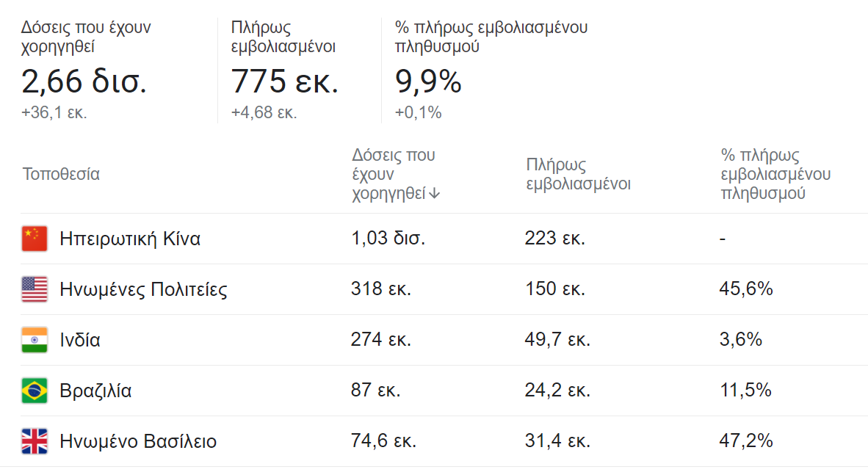Click the Brazil flag icon
Image resolution: width=868 pixels, height=475 pixels.
[x=35, y=391]
